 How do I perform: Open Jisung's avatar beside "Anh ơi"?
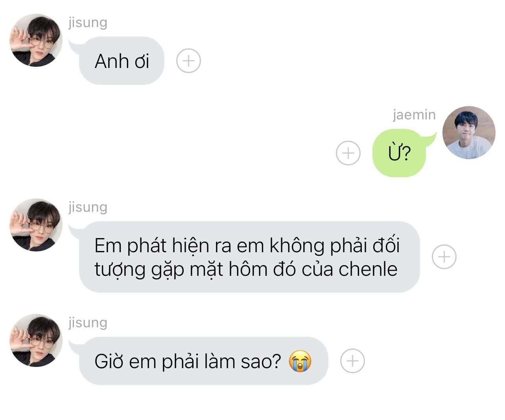[36, 40]
